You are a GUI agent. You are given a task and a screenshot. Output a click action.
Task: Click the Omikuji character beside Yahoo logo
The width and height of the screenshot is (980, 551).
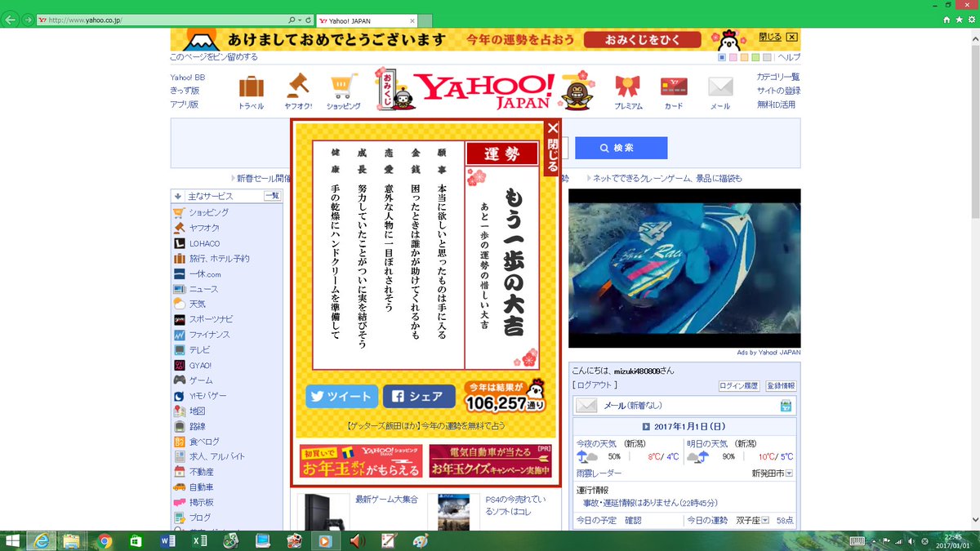(x=395, y=88)
